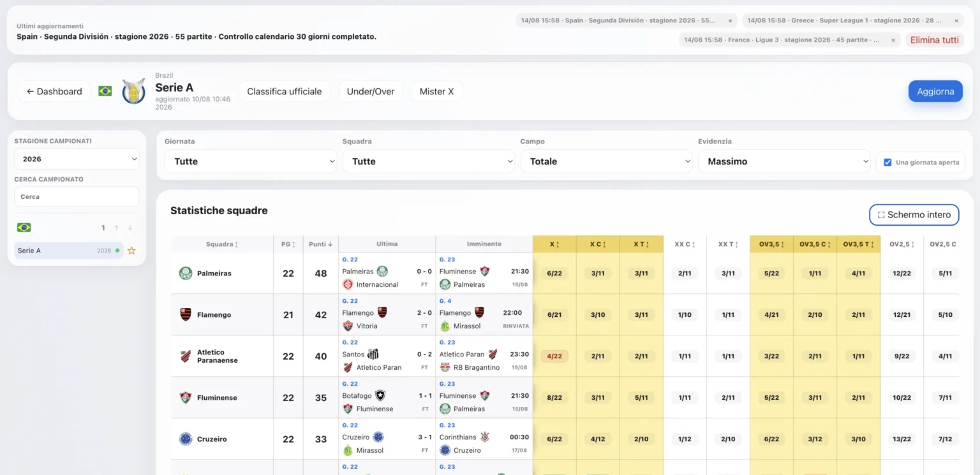980x475 pixels.
Task: Click the Flamengo crest in the Squadra column
Action: pyautogui.click(x=186, y=315)
